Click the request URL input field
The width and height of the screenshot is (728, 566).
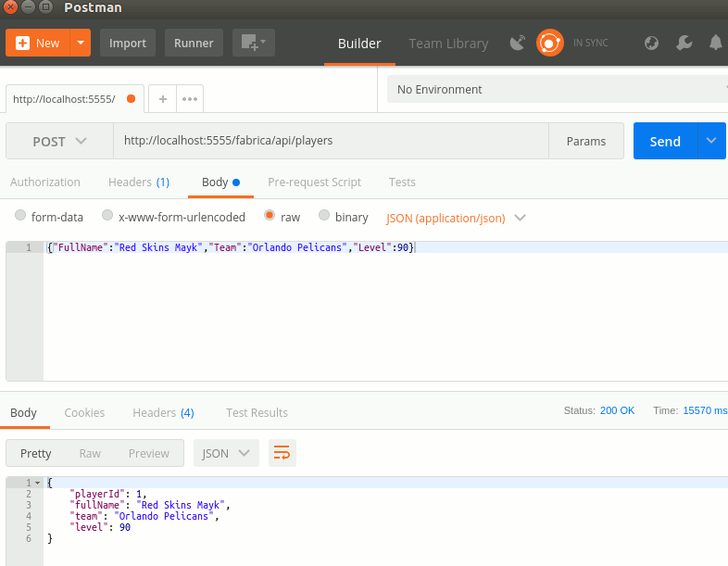tap(329, 142)
